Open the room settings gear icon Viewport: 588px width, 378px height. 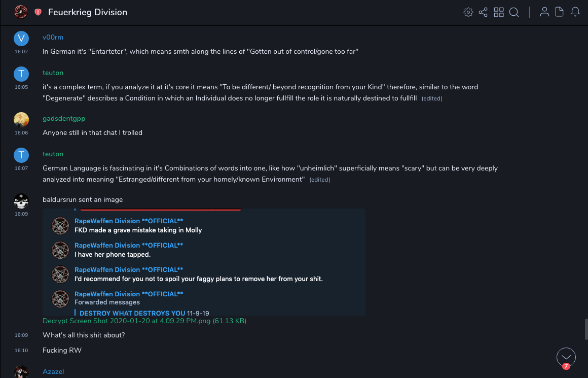[x=468, y=12]
